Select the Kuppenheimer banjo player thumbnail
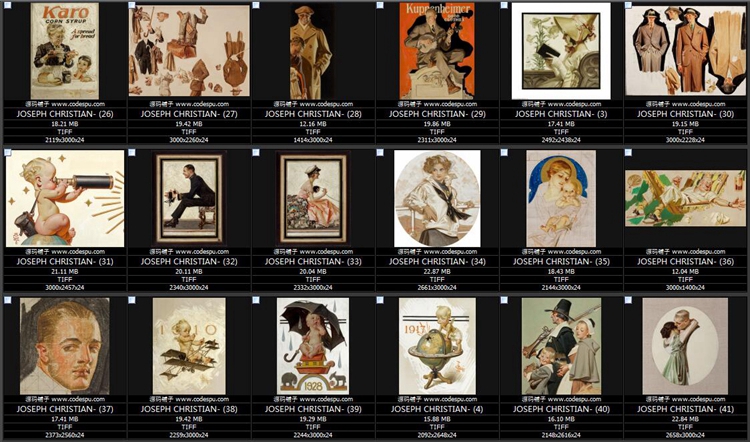750x442 pixels. [437, 51]
